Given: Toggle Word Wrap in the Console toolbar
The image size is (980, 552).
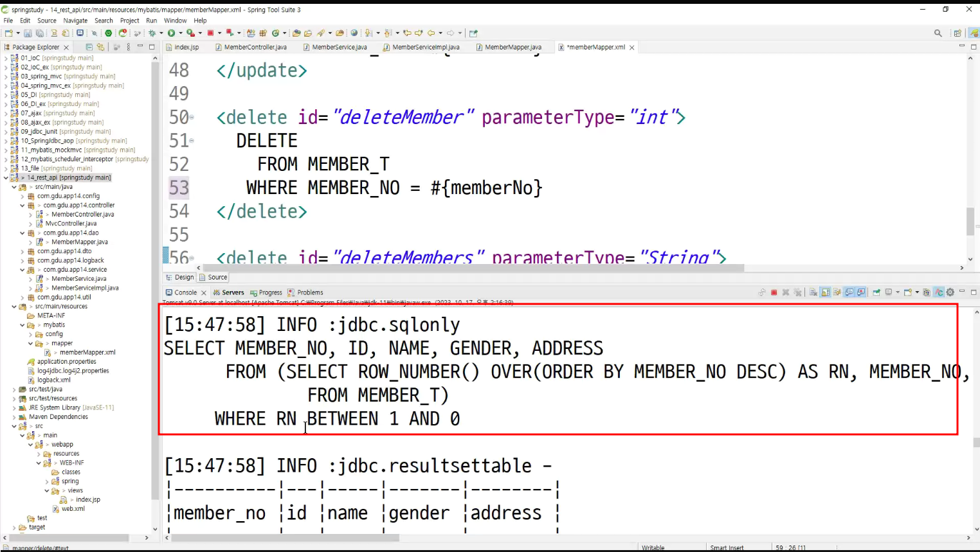Looking at the screenshot, I should coord(837,292).
